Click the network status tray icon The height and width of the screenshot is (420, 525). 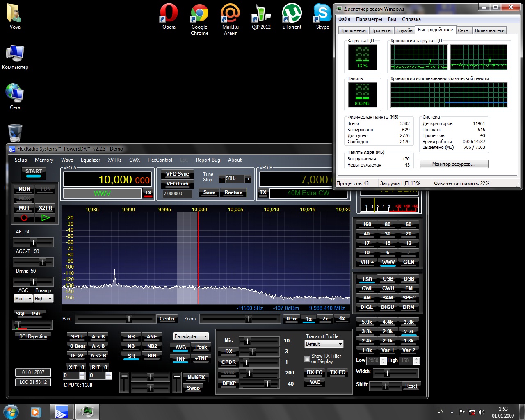coord(472,412)
